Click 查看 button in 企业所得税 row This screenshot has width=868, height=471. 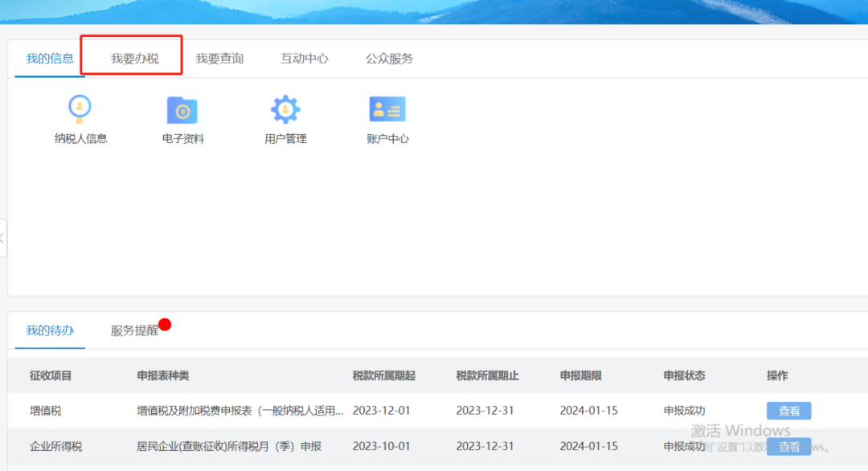point(789,446)
